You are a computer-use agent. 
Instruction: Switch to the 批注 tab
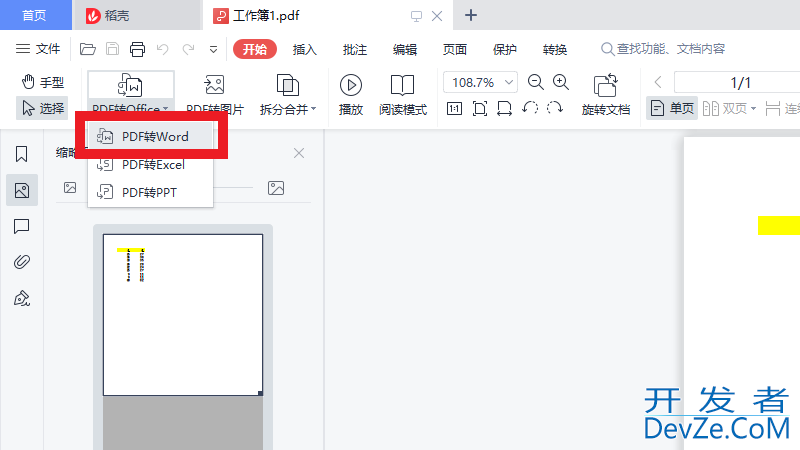click(355, 49)
